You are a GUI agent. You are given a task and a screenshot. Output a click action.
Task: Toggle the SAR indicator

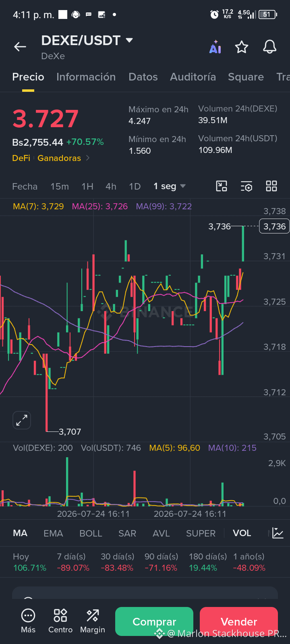[127, 533]
